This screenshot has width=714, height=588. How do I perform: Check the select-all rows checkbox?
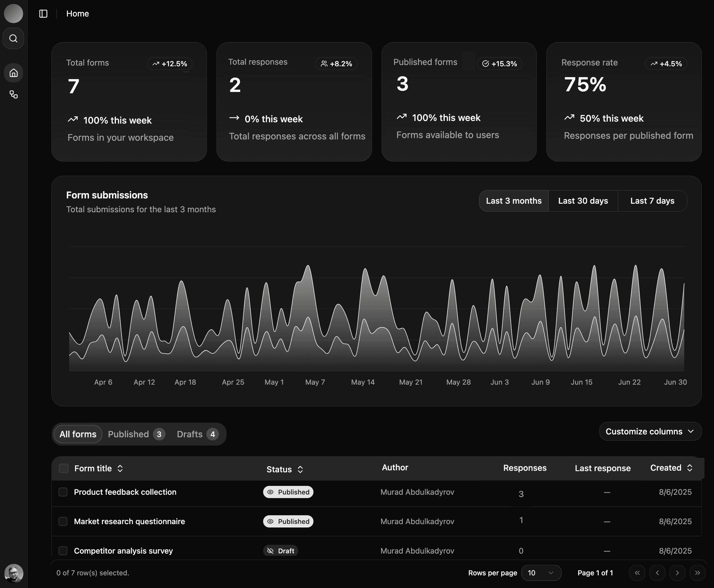[64, 468]
